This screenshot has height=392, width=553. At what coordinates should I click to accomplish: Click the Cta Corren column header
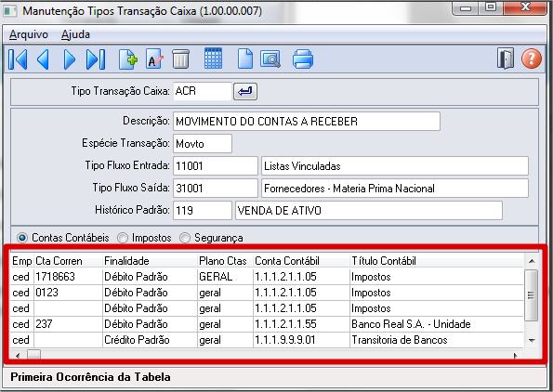pos(68,261)
